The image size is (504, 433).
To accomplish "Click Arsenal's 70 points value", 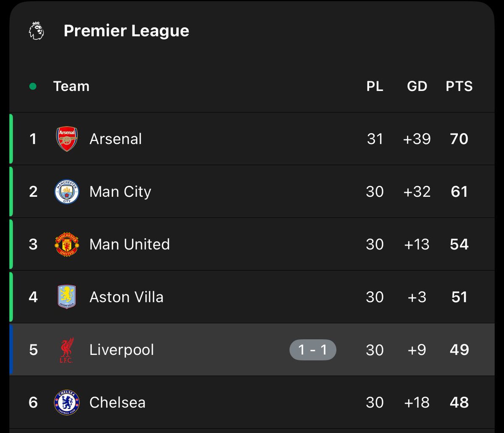I will click(459, 139).
